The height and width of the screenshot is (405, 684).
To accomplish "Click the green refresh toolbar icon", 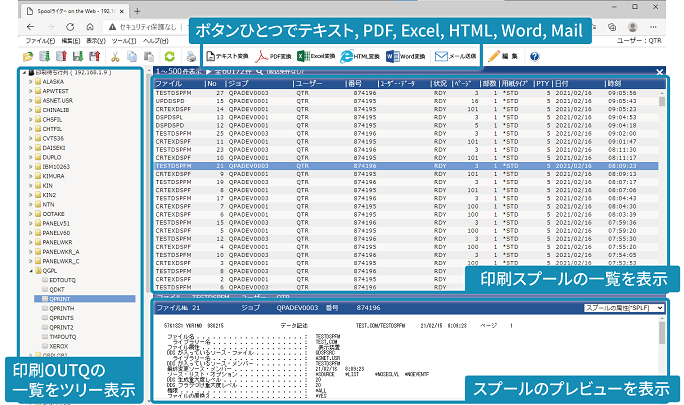I will [169, 57].
